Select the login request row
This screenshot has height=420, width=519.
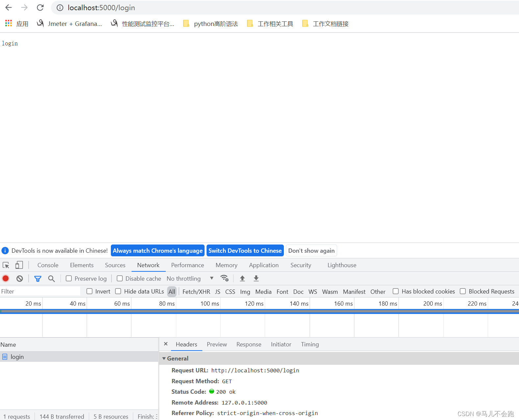79,357
